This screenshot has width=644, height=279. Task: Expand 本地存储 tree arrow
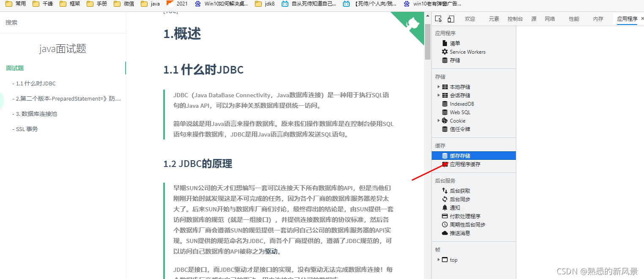click(438, 87)
